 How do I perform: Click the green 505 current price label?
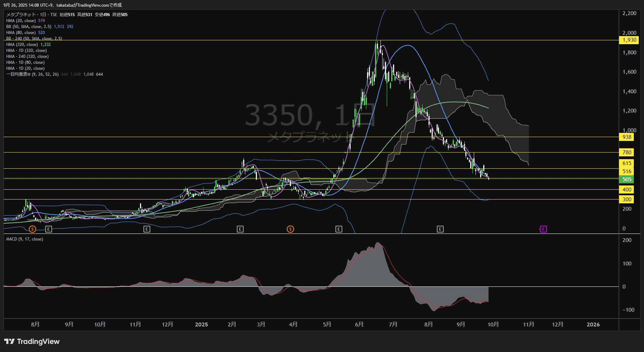(x=627, y=180)
